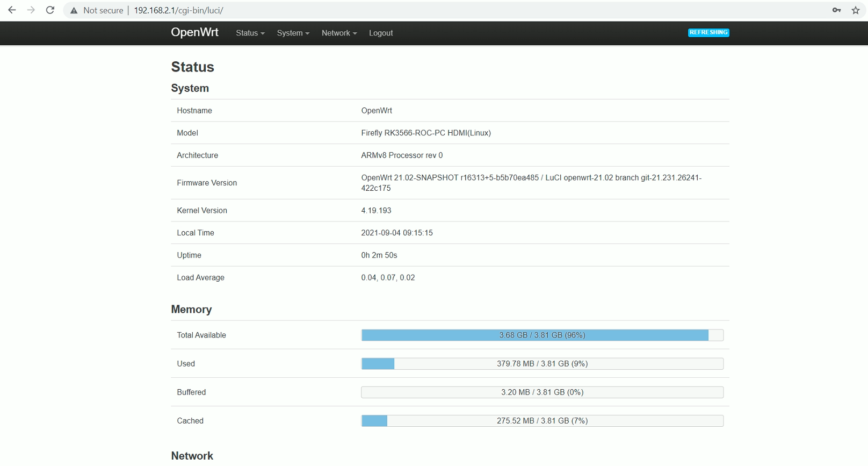Viewport: 868px width, 466px height.
Task: Bookmark this page with star icon
Action: click(856, 10)
